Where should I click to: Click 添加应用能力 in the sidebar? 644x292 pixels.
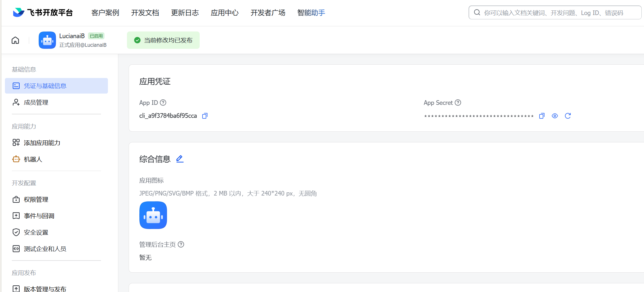[42, 142]
